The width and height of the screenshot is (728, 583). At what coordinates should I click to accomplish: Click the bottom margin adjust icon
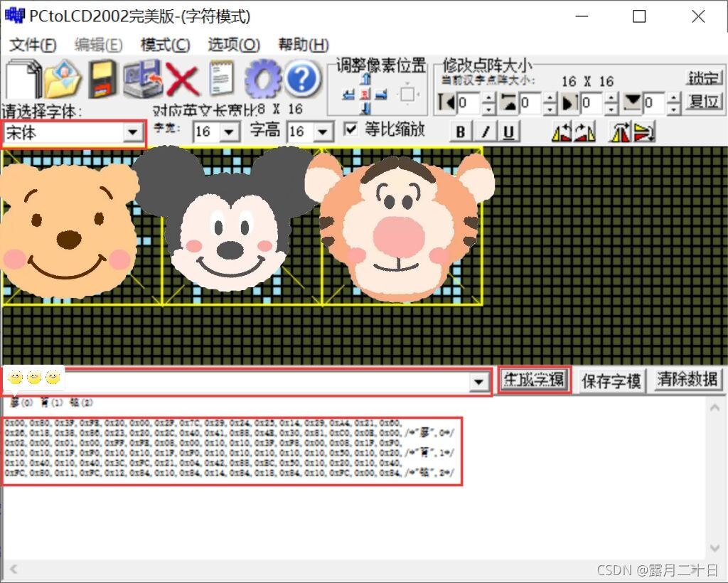click(632, 102)
